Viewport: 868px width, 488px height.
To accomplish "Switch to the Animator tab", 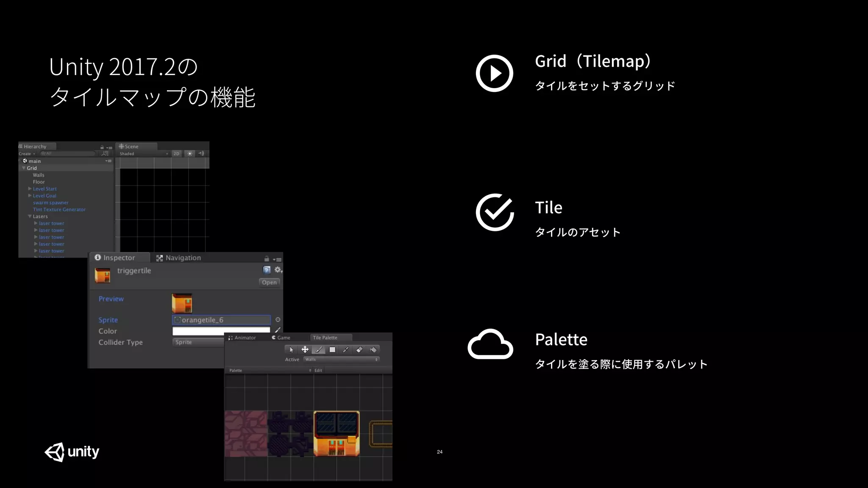I will pyautogui.click(x=242, y=338).
